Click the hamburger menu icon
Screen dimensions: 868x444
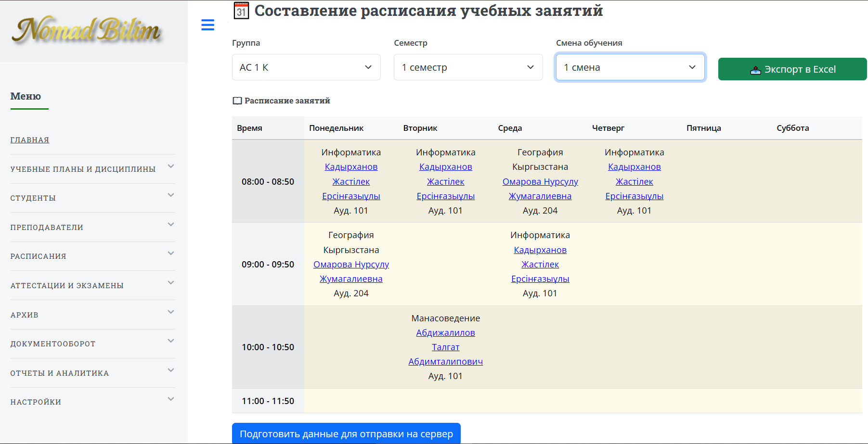click(207, 25)
